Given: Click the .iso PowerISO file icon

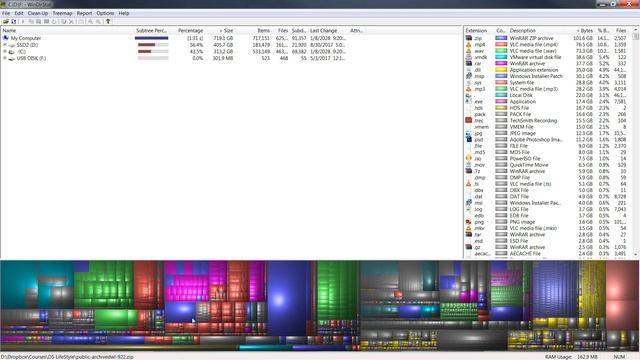Looking at the screenshot, I should 469,158.
